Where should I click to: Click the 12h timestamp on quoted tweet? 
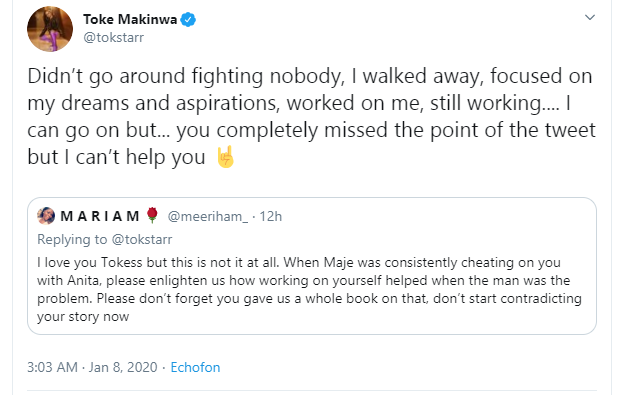tap(270, 217)
